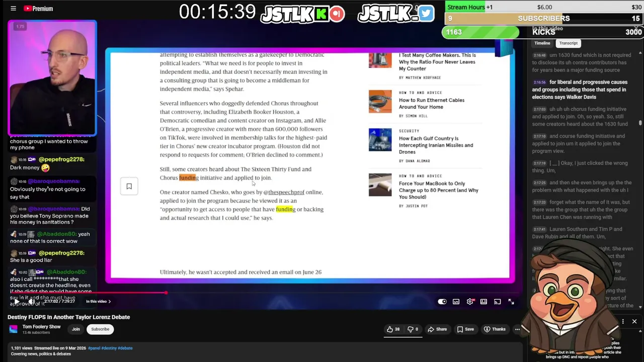
Task: Click the MacBook charging article thumbnail
Action: coord(380,185)
